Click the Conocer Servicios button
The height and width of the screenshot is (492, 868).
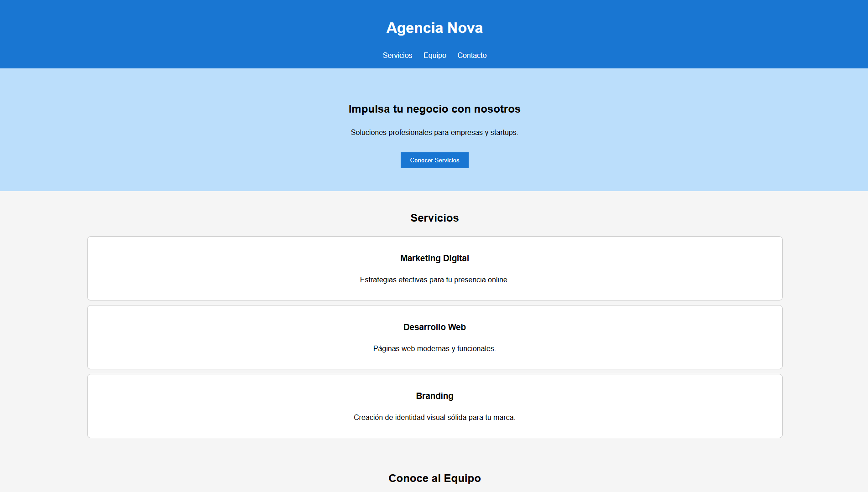434,160
